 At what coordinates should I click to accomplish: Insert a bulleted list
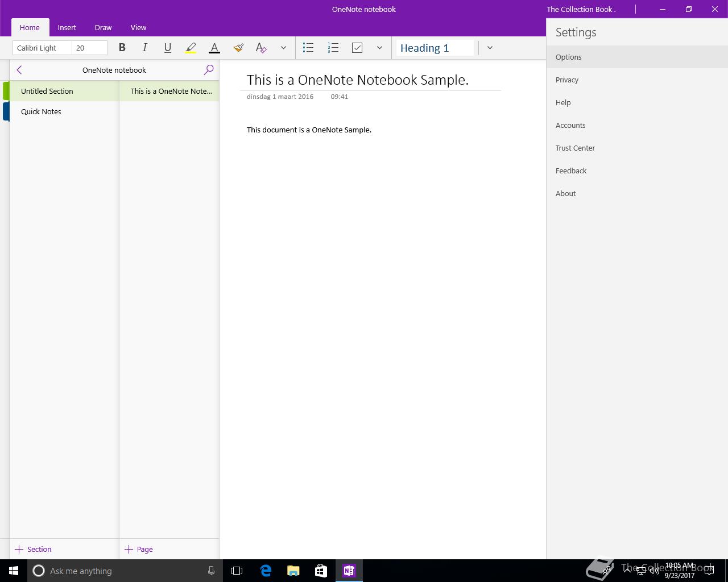(308, 48)
